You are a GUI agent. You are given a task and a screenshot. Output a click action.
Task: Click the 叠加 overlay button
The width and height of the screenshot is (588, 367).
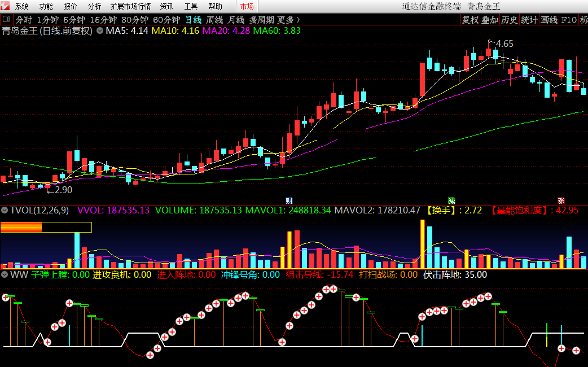490,20
